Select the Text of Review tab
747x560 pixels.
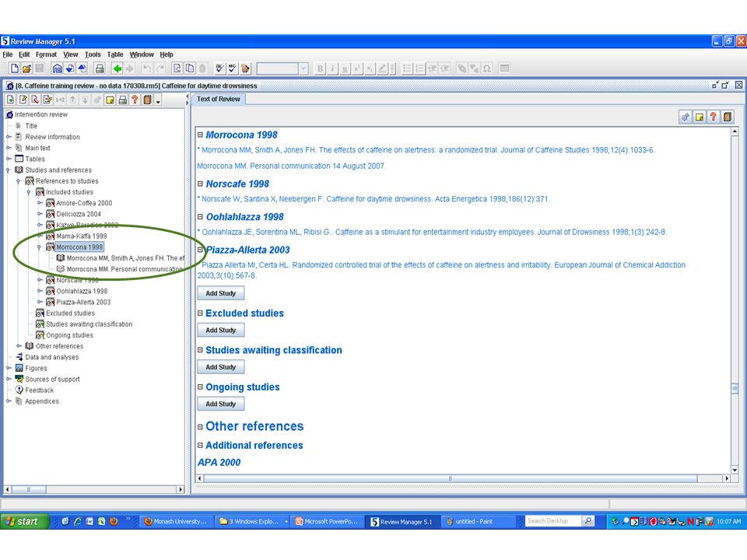[x=219, y=99]
